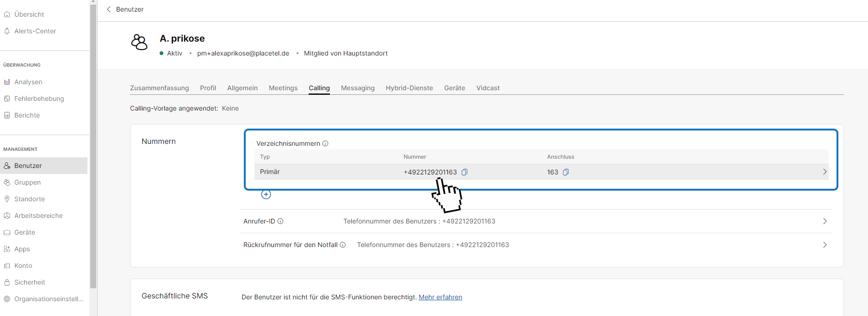
Task: Open Sicherheit lock icon in sidebar
Action: [7, 282]
